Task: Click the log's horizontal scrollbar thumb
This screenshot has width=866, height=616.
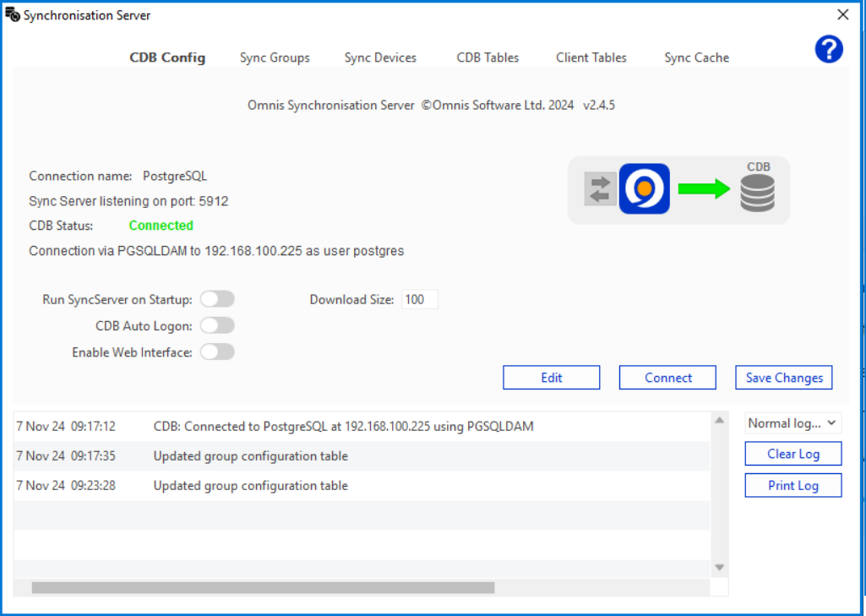Action: coord(263,587)
